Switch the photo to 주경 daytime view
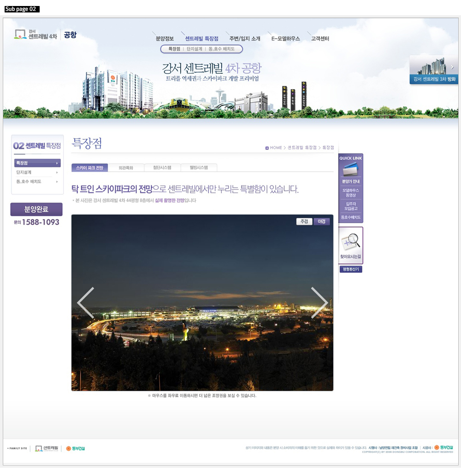This screenshot has width=461, height=476. coord(304,221)
